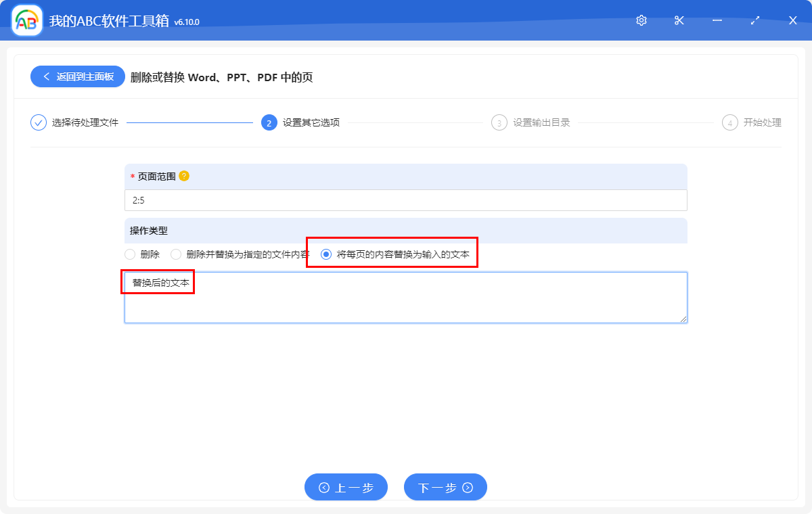812x514 pixels.
Task: Click the page range input field
Action: 406,201
